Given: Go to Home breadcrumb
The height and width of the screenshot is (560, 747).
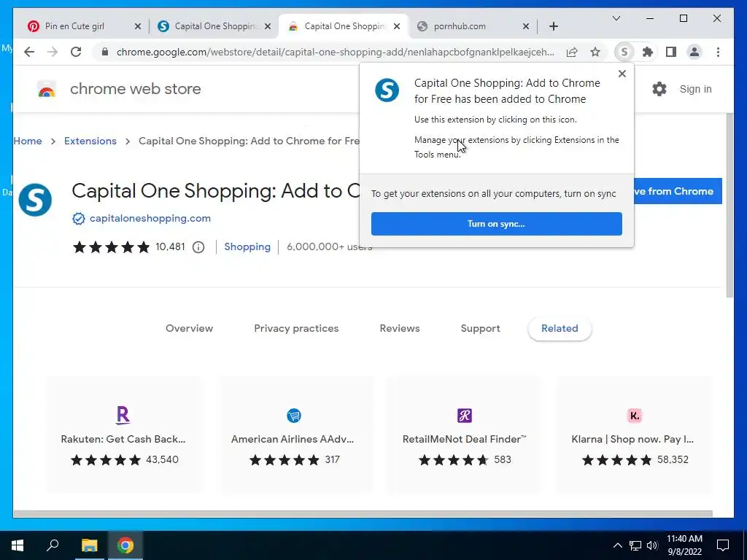Looking at the screenshot, I should coord(28,141).
